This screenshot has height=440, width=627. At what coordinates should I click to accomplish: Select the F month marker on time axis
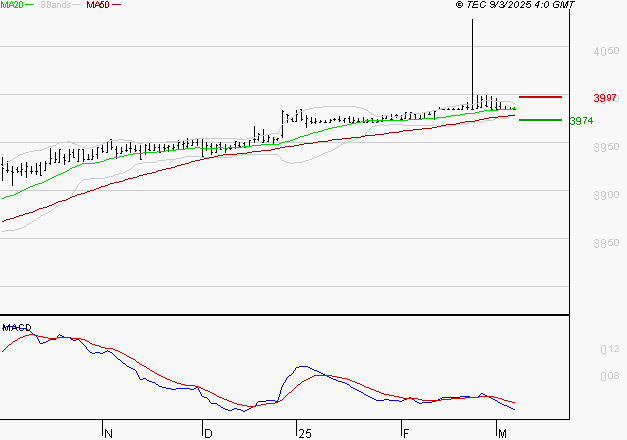[x=405, y=432]
